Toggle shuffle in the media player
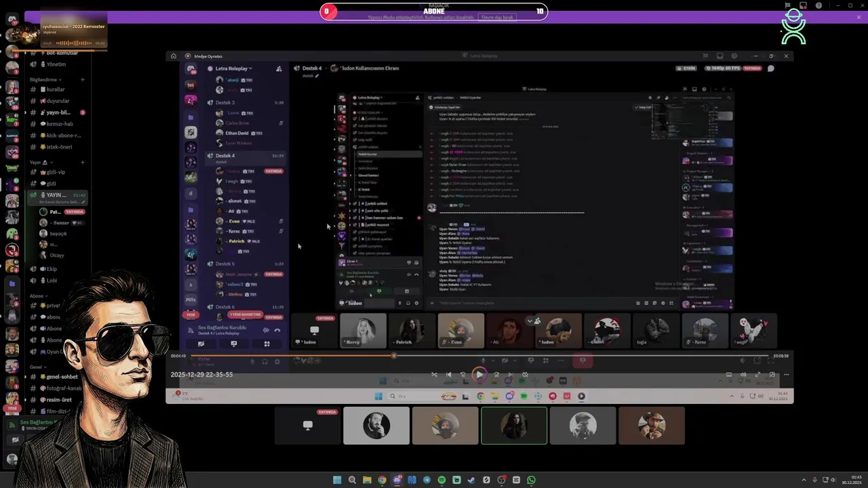This screenshot has width=868, height=488. click(434, 375)
